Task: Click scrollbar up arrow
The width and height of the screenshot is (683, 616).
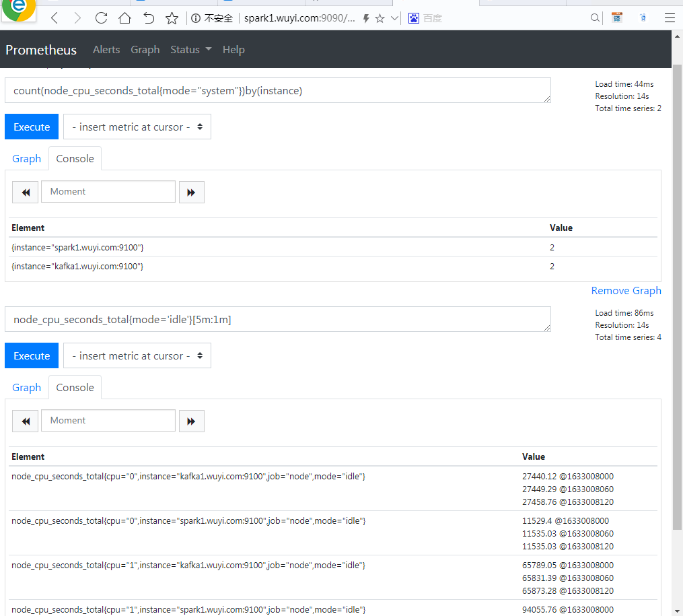Action: click(x=677, y=36)
